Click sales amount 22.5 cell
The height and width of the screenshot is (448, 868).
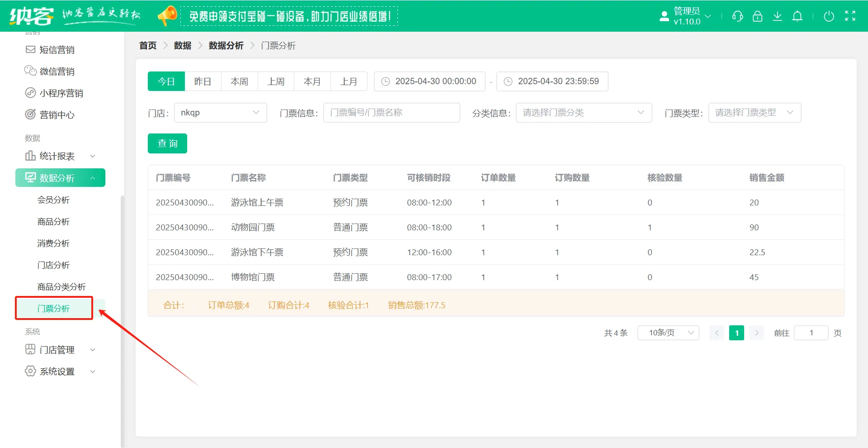click(x=757, y=253)
